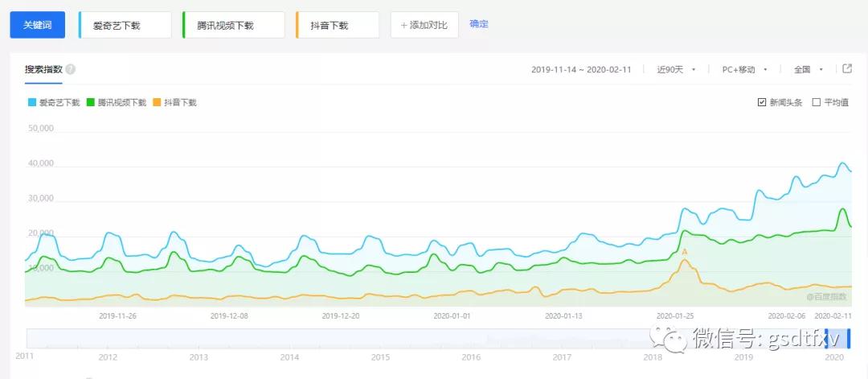
Task: Toggle the 爱奇艺下载 blue legend swatch
Action: click(x=32, y=102)
